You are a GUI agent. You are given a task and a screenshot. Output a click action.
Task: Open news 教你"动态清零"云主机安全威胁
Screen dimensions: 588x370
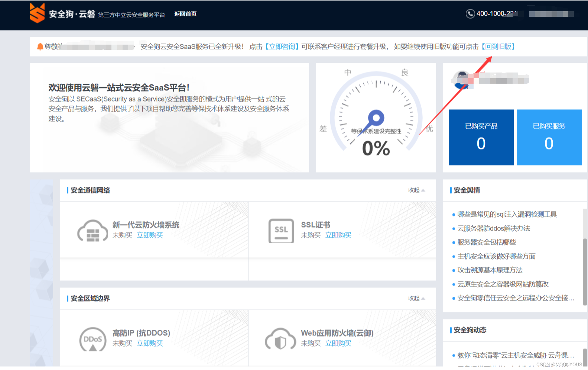click(516, 355)
